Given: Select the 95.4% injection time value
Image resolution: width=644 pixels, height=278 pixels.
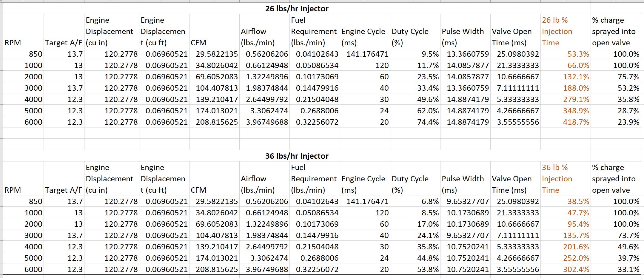Looking at the screenshot, I should coord(578,224).
